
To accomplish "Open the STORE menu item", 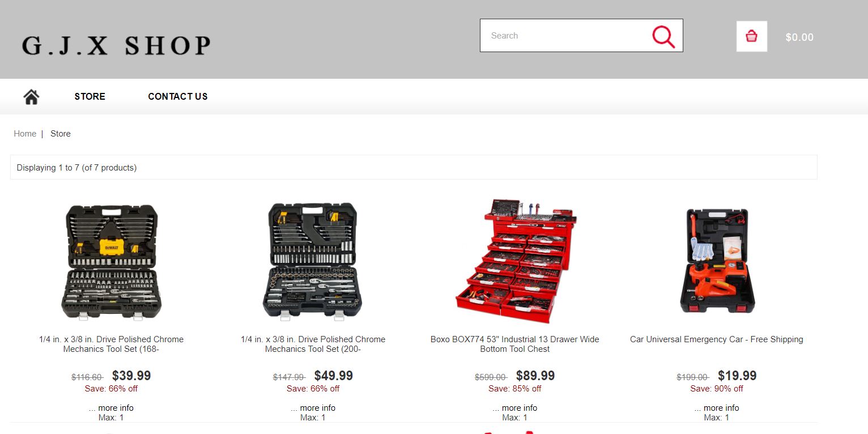I will (90, 96).
